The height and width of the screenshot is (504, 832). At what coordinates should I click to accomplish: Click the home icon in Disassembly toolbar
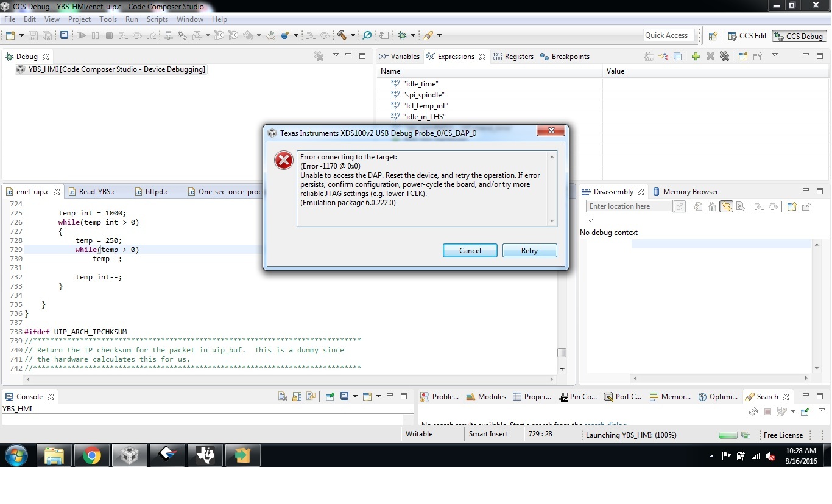pos(712,206)
